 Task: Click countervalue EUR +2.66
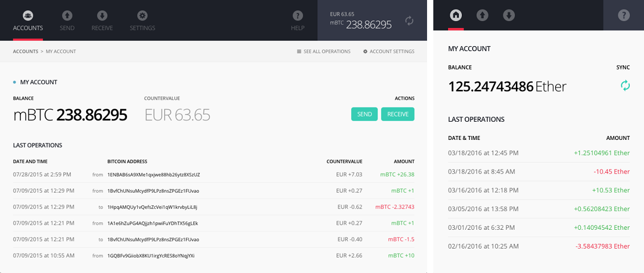[349, 256]
